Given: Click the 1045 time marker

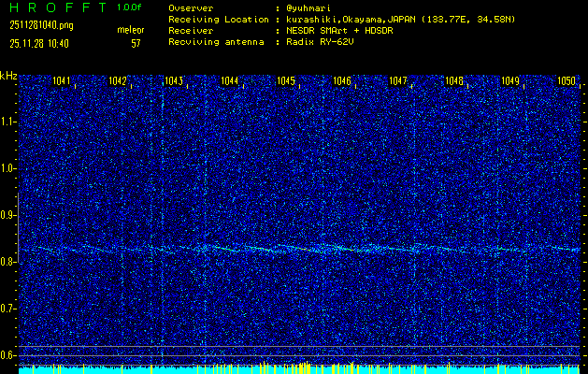Looking at the screenshot, I should coord(286,81).
